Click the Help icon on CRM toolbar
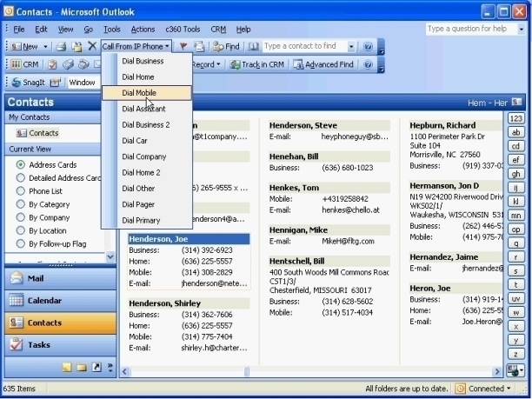532x399 pixels. 368,64
